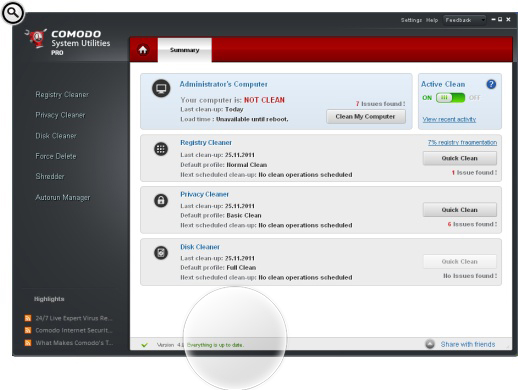Click RSS icon beside Comodo Internet Security
518x390 pixels.
click(28, 330)
